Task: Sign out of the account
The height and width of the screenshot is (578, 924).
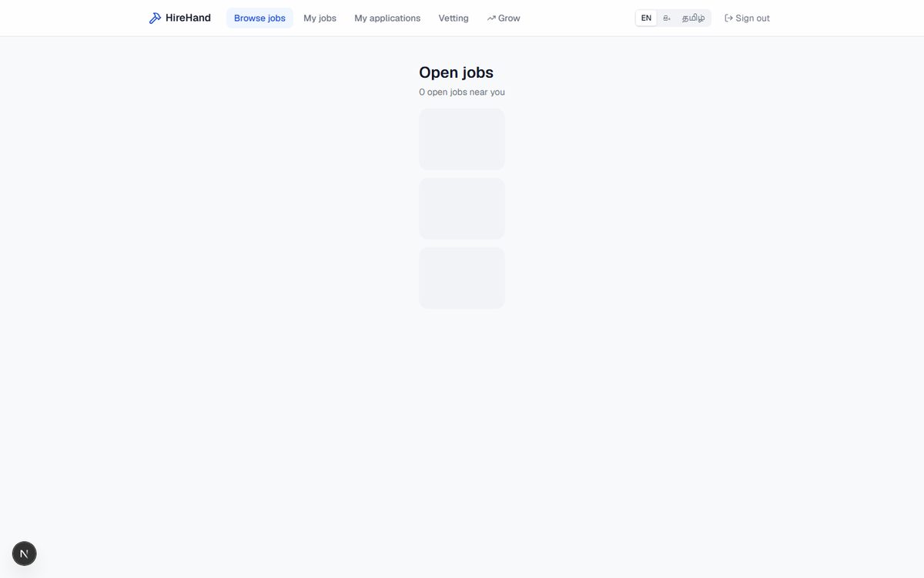Action: pos(747,18)
